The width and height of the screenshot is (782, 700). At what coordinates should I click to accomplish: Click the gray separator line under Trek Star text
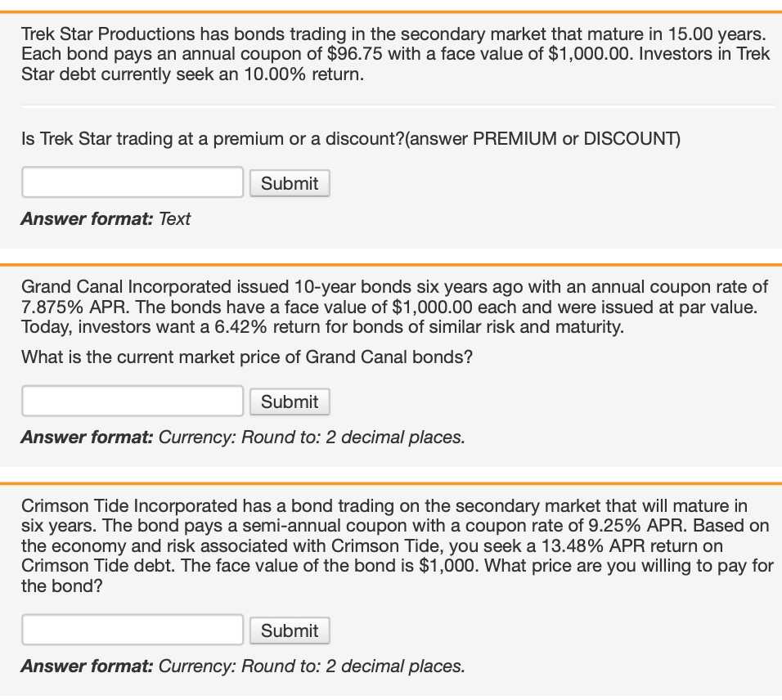[398, 105]
